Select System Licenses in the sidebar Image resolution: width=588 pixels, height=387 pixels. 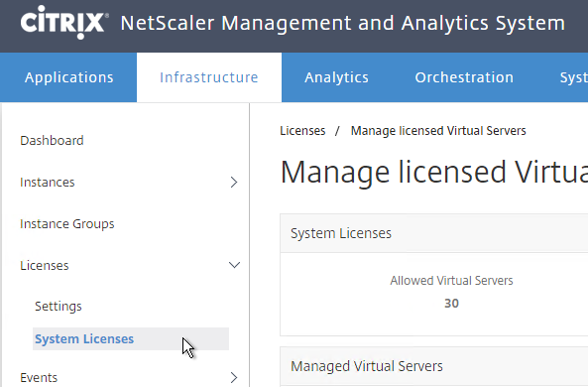[x=131, y=339]
